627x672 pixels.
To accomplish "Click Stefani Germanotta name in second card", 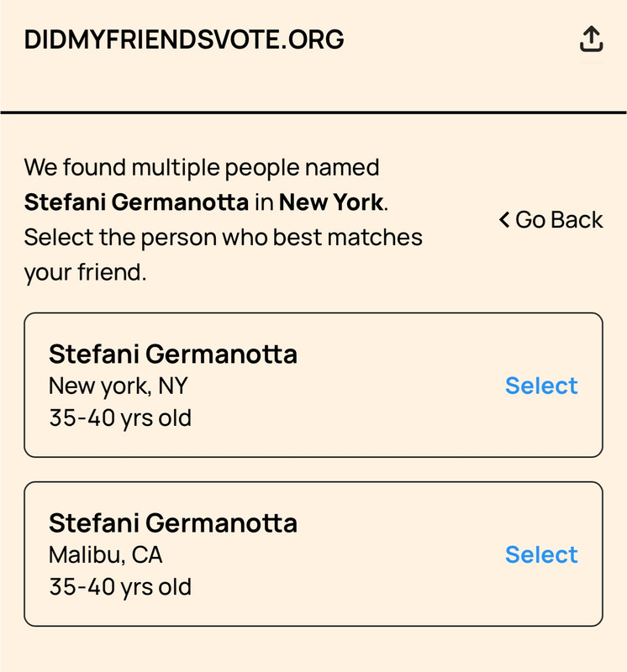I will [173, 522].
